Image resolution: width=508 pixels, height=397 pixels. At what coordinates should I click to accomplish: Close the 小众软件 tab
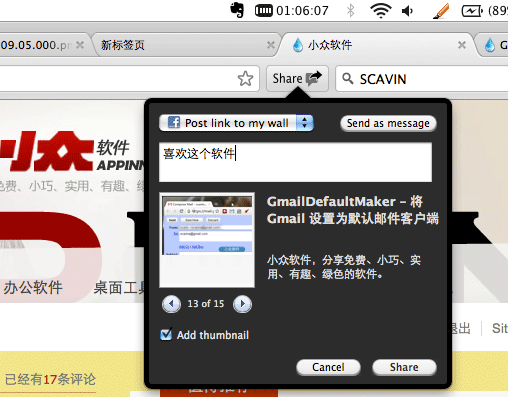(462, 45)
